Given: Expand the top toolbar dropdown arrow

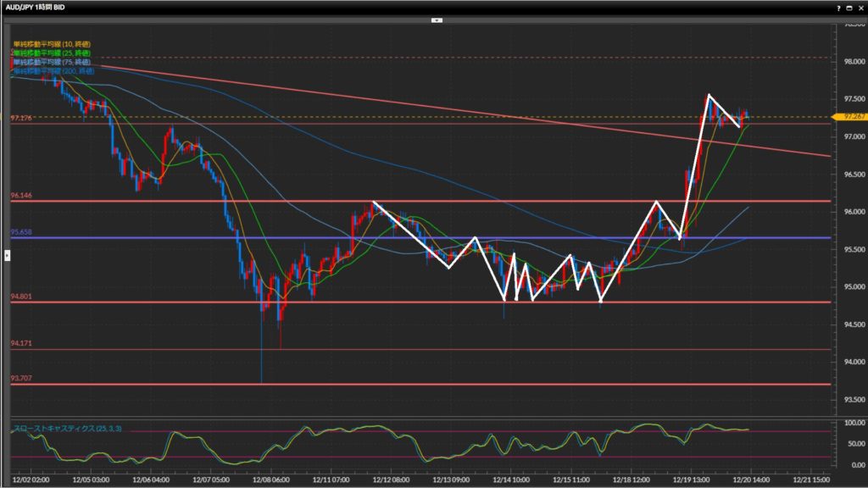Looking at the screenshot, I should (x=437, y=19).
